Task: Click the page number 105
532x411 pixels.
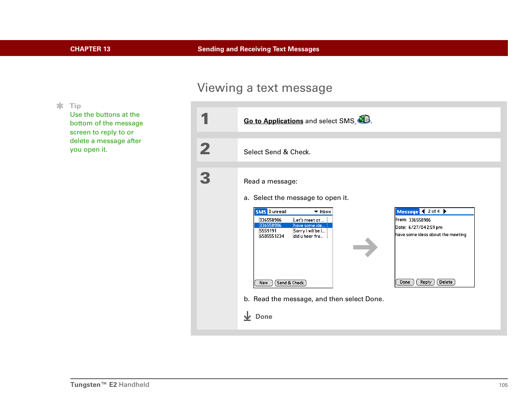Action: [504, 385]
